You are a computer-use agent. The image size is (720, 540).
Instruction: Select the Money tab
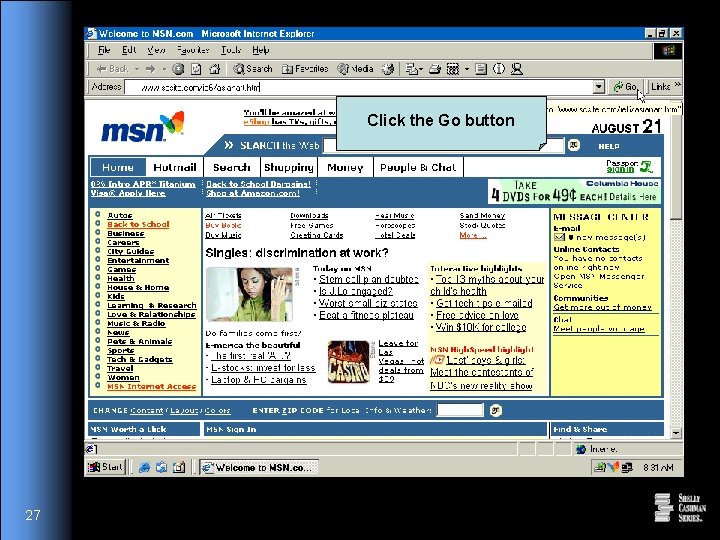345,168
